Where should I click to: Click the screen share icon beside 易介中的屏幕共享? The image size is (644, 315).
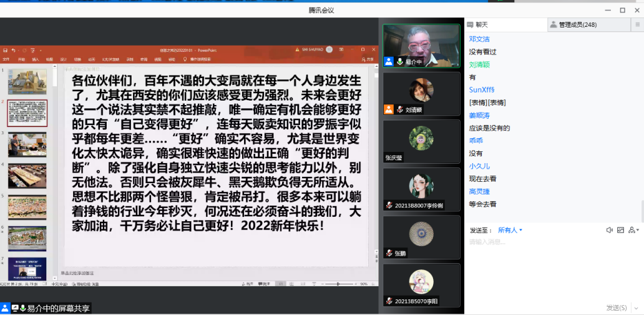pyautogui.click(x=15, y=308)
